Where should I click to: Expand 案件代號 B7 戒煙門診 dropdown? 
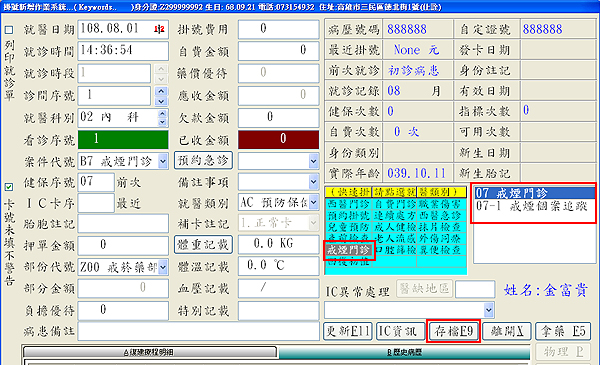click(163, 161)
